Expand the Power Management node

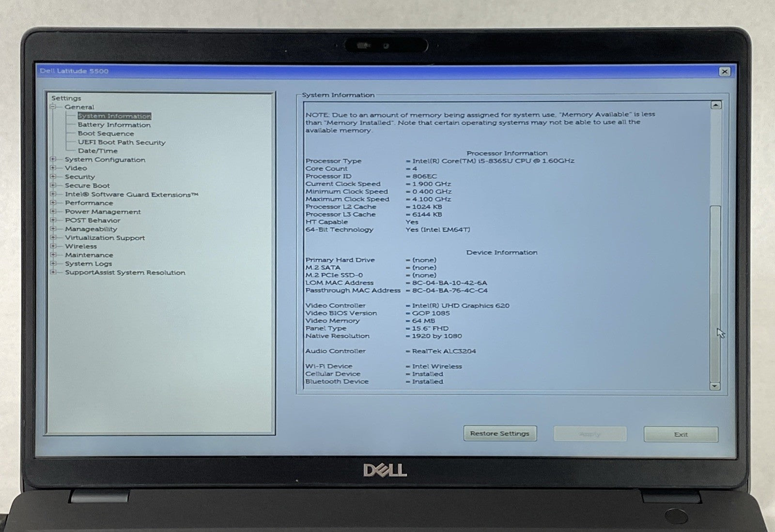pos(53,212)
